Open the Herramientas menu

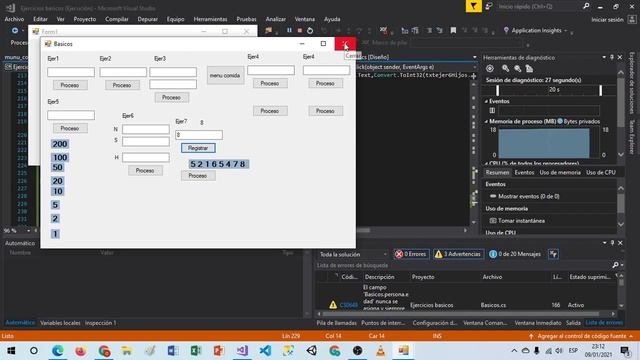(x=210, y=19)
